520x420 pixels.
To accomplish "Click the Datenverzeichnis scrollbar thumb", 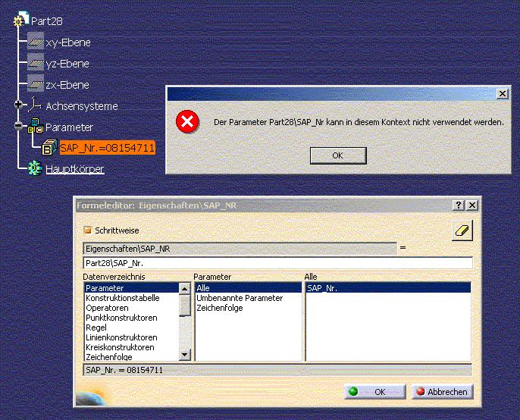I will click(185, 306).
